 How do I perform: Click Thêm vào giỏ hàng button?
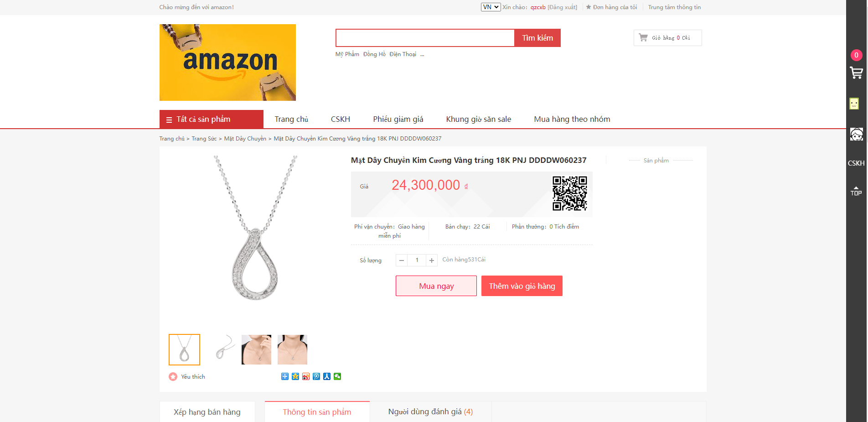tap(522, 286)
